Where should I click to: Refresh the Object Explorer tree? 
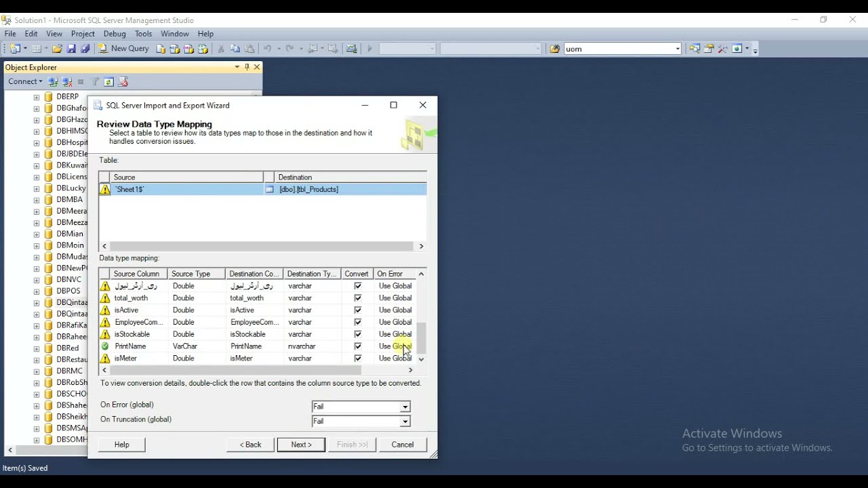(x=108, y=82)
